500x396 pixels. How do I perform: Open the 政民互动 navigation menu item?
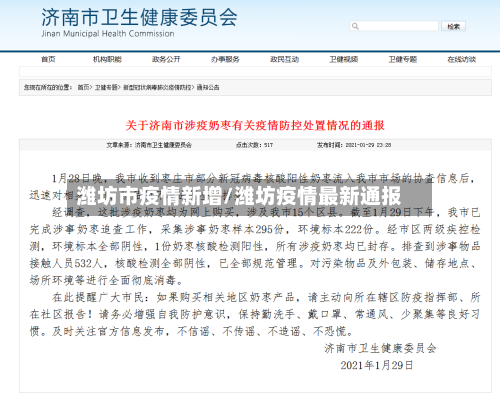284,59
